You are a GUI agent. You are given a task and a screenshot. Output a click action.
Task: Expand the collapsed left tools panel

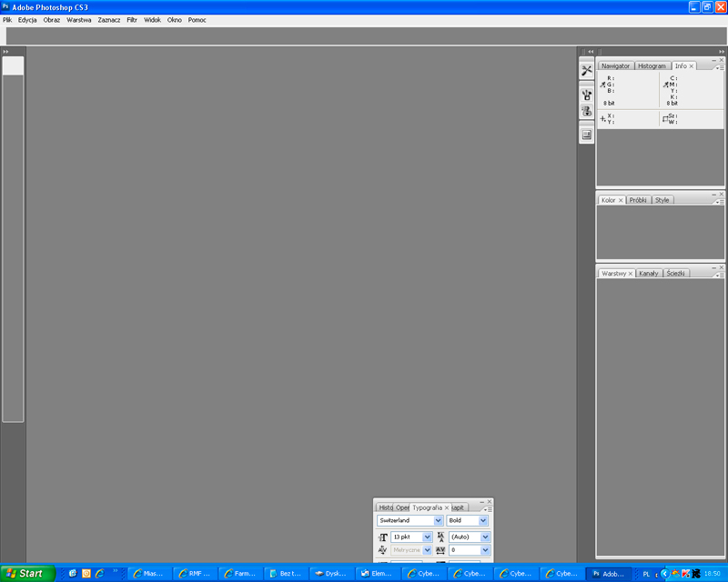pos(6,52)
